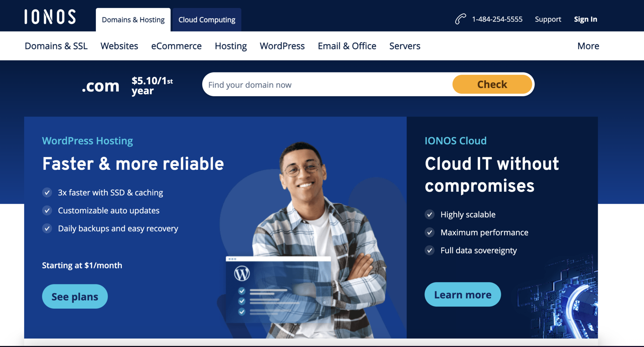Expand the 'Email & Office' section

347,46
